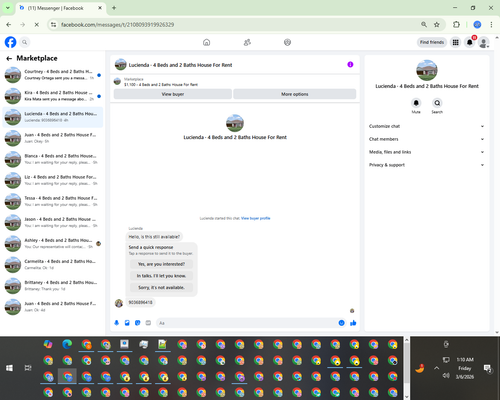Open a new Chrome tab
The image size is (500, 400).
click(114, 8)
